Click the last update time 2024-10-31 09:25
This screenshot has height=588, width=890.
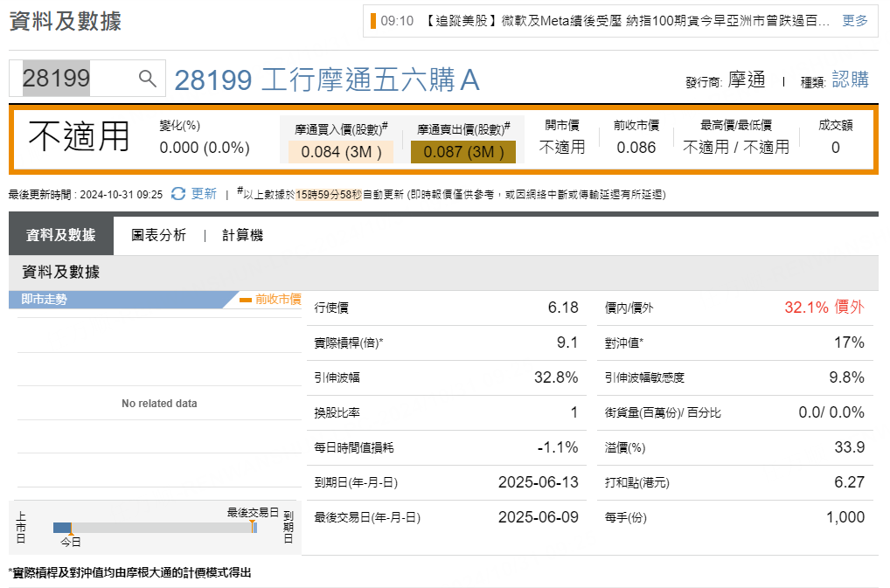coord(121,195)
